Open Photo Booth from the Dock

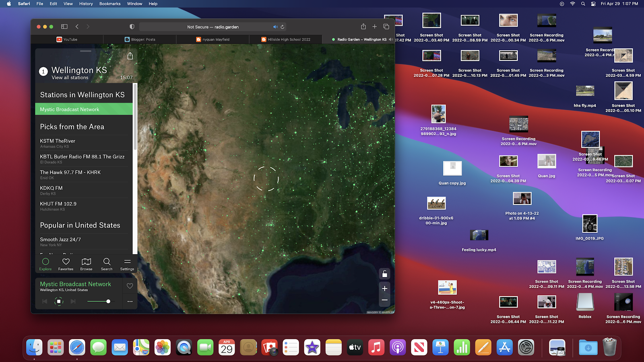tap(269, 347)
